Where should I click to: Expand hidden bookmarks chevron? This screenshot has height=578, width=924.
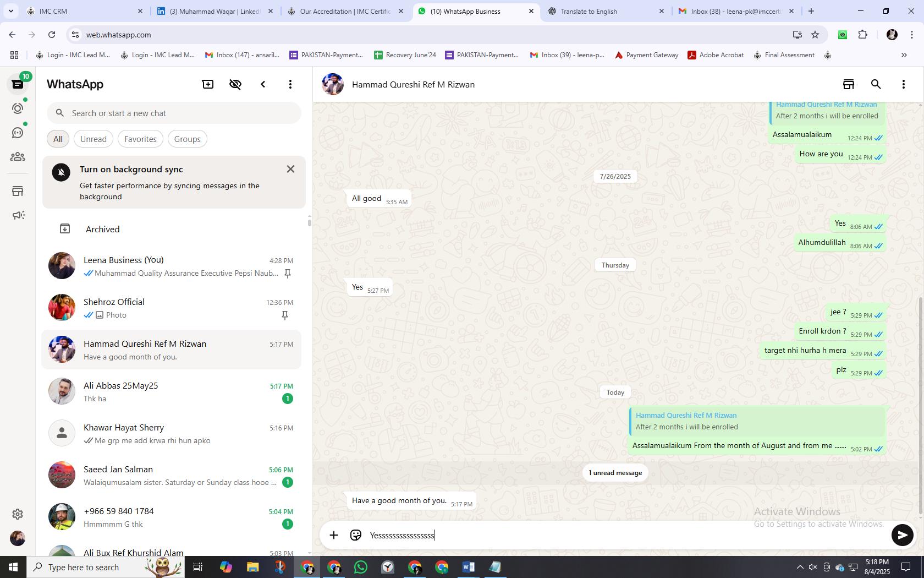point(904,55)
